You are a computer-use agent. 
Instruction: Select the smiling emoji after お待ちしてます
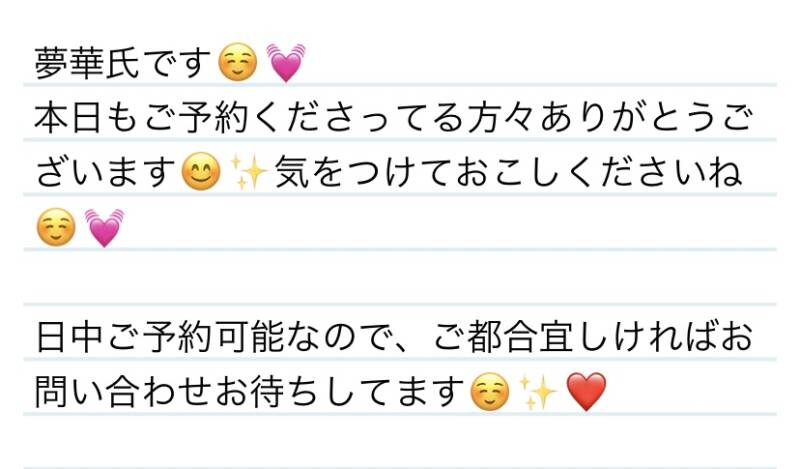click(x=490, y=392)
